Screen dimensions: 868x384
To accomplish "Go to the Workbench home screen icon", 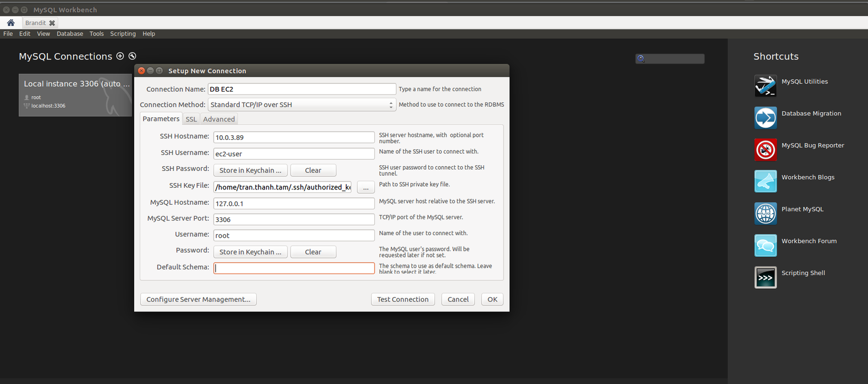I will click(11, 23).
